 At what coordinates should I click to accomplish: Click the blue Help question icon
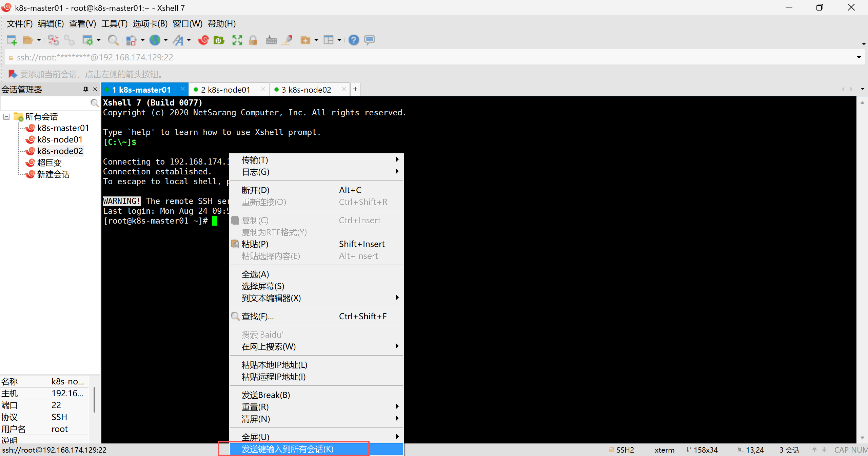354,40
